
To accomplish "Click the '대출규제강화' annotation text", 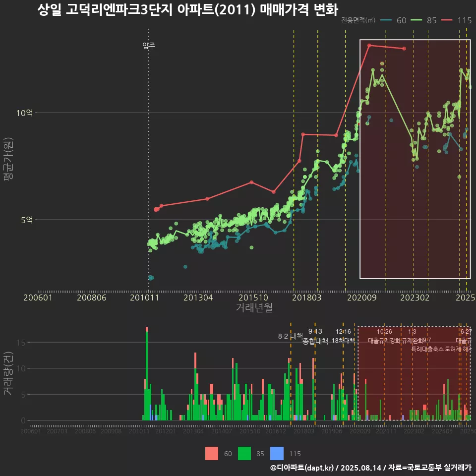I will (x=384, y=341).
